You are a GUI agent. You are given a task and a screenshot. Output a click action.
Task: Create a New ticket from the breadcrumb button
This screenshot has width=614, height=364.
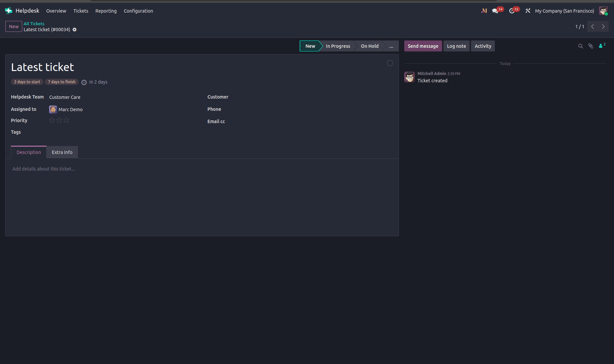point(14,27)
